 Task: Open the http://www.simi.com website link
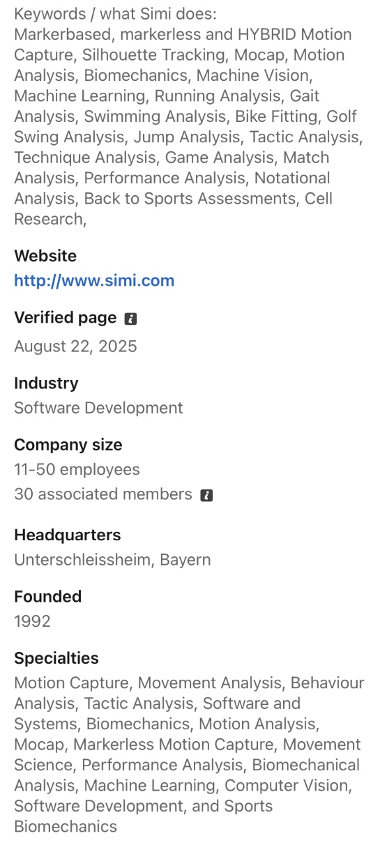(94, 281)
